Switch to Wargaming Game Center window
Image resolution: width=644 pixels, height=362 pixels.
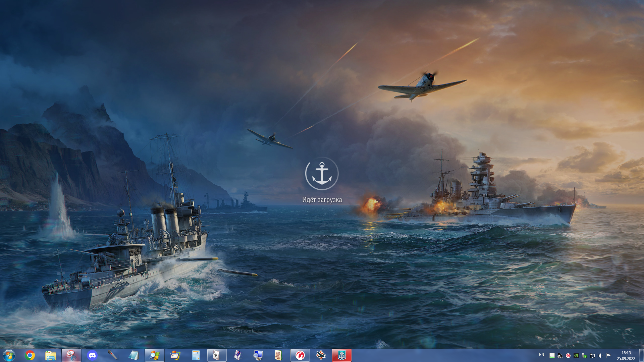[x=300, y=355]
